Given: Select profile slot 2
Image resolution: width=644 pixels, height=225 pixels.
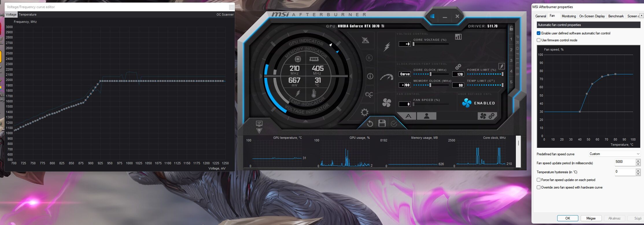Looking at the screenshot, I should click(x=511, y=50).
